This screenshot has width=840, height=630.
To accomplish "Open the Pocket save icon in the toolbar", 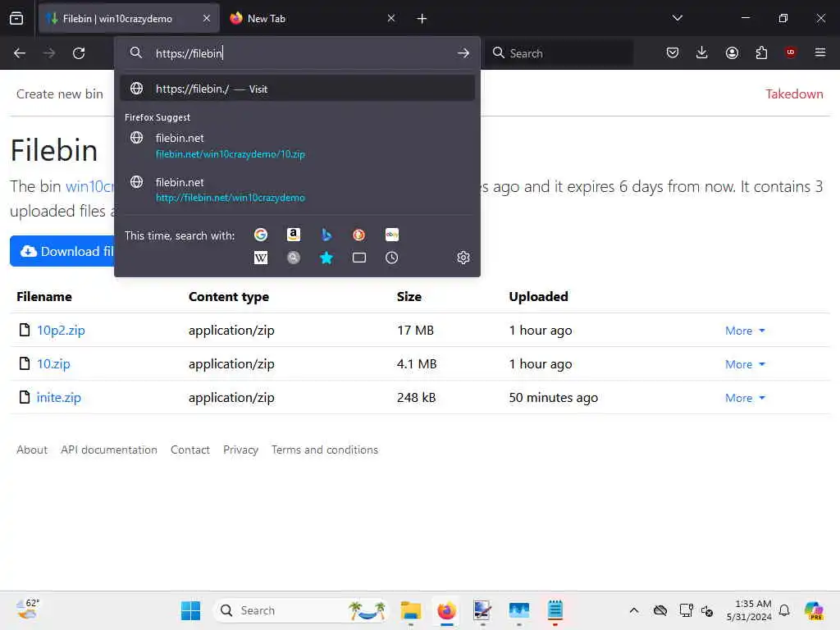I will tap(673, 52).
